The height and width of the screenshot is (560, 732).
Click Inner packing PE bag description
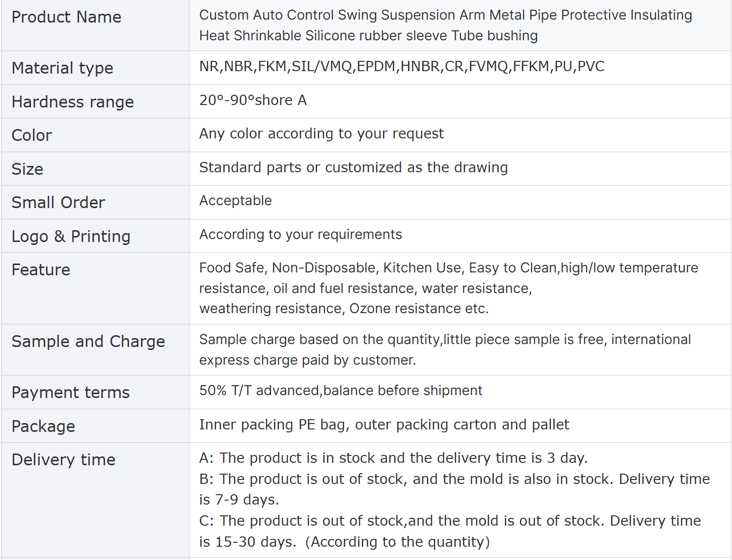[384, 425]
